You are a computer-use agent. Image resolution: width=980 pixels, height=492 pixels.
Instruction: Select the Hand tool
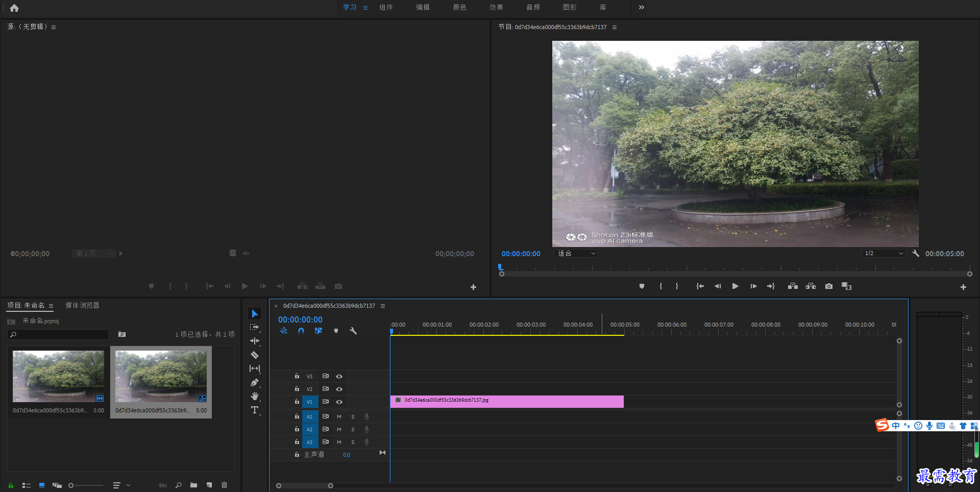(x=255, y=396)
